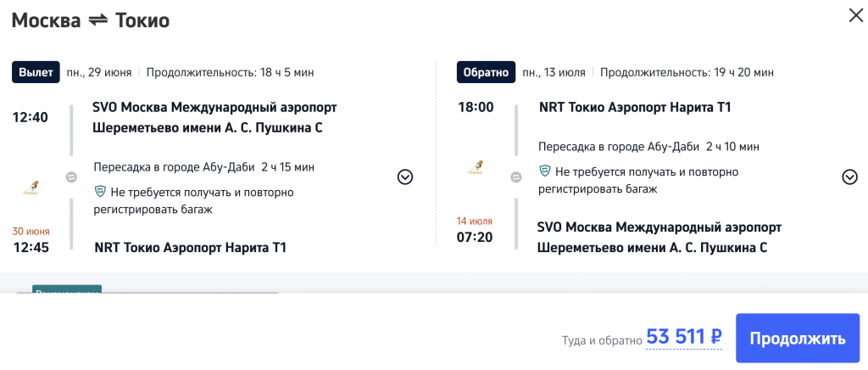This screenshot has width=868, height=370.
Task: Expand return flight layover details chevron
Action: (850, 177)
